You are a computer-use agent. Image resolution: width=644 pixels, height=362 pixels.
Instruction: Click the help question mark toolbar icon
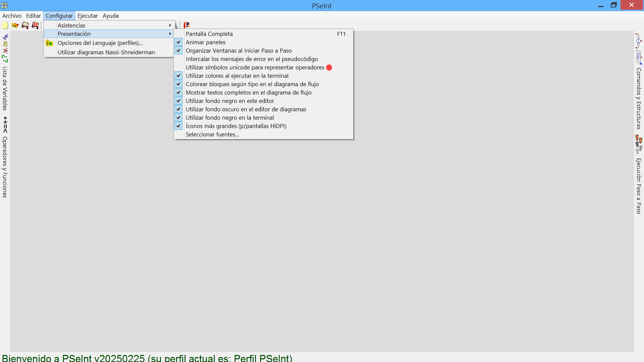coord(187,25)
